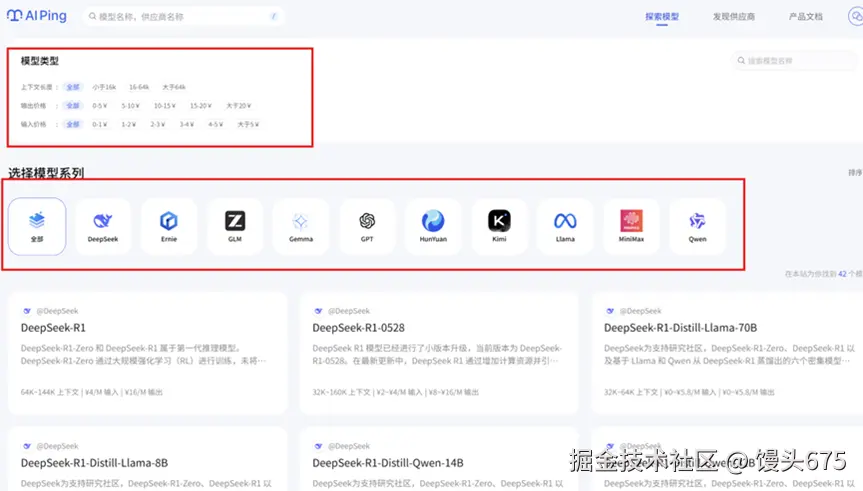Filter input price to 2-3¥
The width and height of the screenshot is (863, 491).
click(158, 124)
